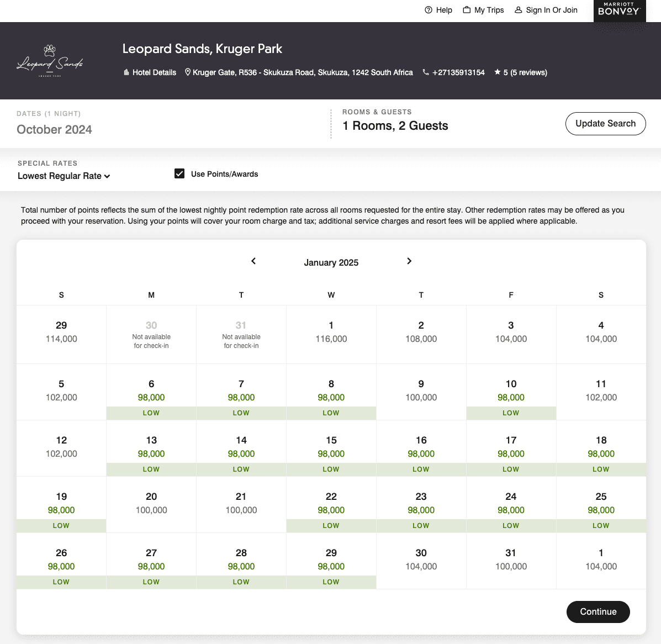The width and height of the screenshot is (661, 644).
Task: Click the Sign In person icon
Action: (519, 10)
